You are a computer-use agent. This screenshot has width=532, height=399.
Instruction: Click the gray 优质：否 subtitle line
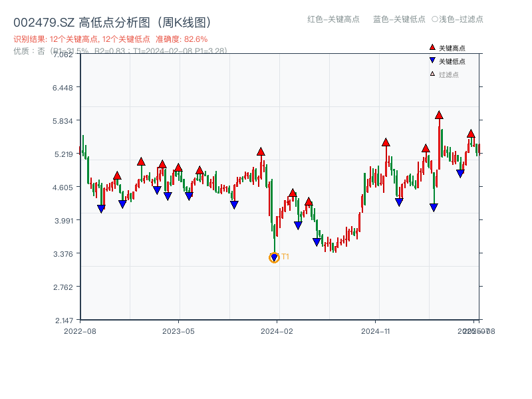click(120, 51)
